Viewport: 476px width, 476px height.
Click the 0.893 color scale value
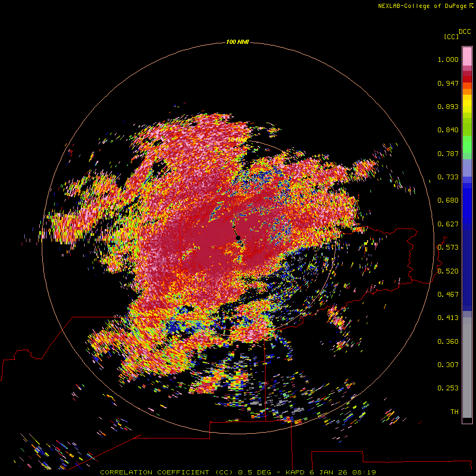pyautogui.click(x=448, y=106)
